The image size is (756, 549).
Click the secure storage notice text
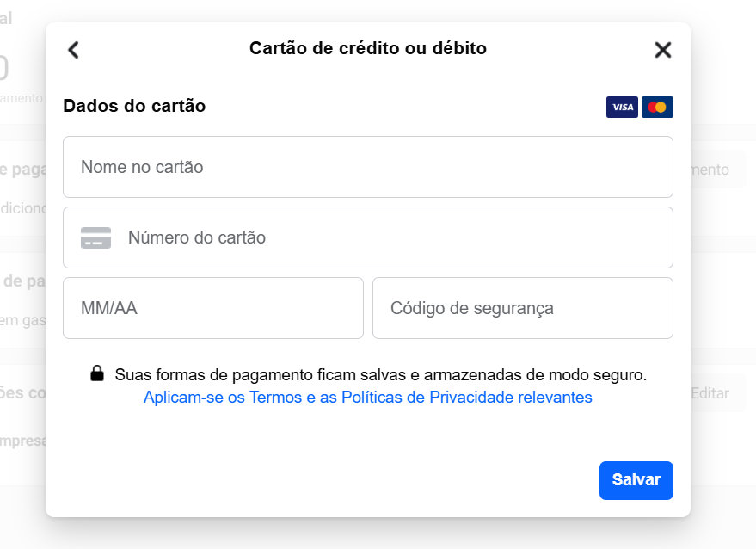click(x=383, y=374)
